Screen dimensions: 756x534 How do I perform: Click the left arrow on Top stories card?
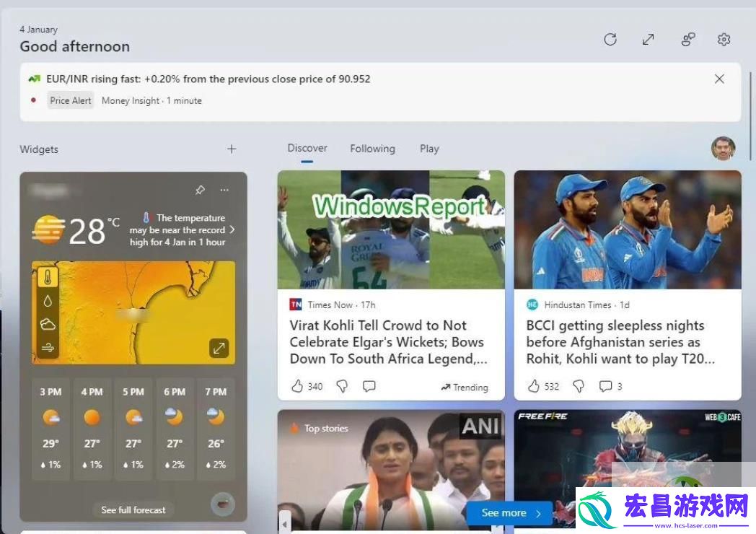point(285,522)
